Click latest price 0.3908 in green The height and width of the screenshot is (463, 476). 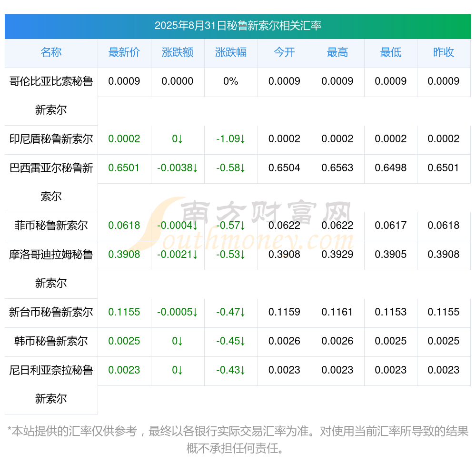tap(124, 254)
